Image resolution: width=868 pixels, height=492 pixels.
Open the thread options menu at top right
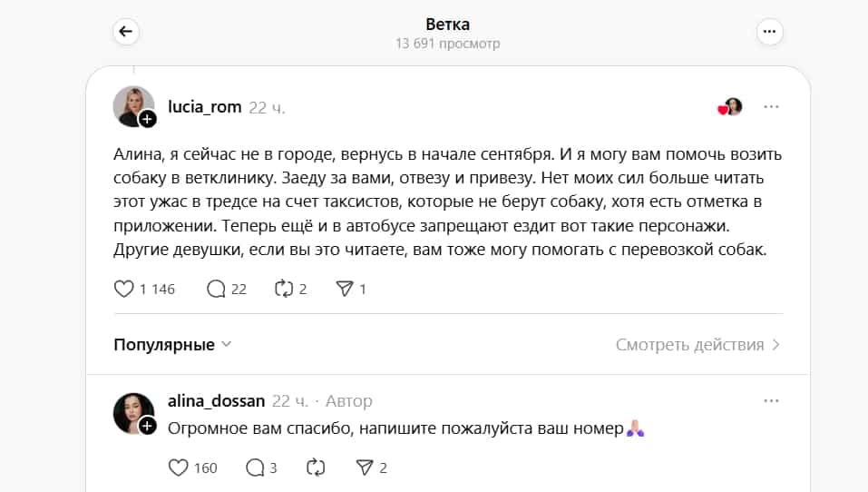[x=769, y=32]
